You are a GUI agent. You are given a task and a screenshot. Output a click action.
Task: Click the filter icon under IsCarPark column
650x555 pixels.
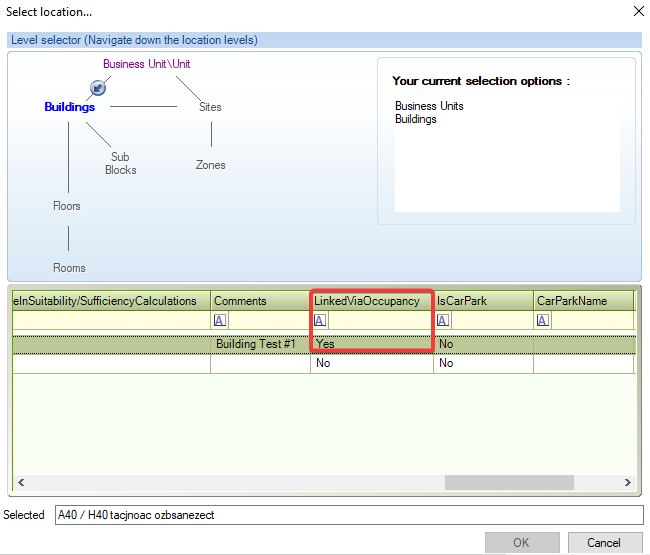click(x=443, y=321)
